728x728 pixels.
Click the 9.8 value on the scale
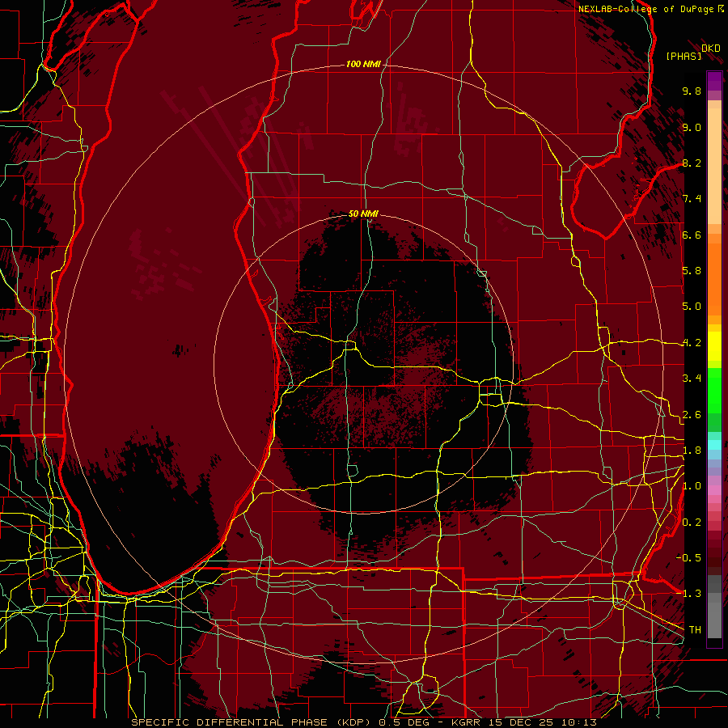click(x=692, y=91)
